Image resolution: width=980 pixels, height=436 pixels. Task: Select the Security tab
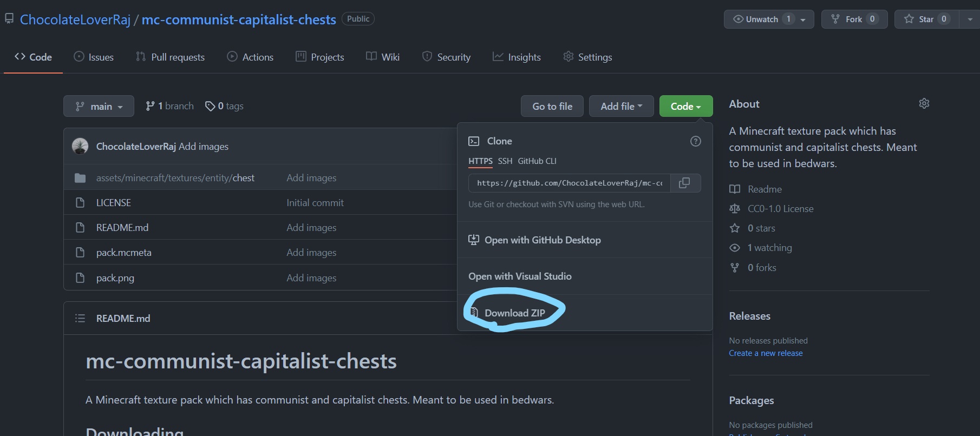(x=446, y=57)
